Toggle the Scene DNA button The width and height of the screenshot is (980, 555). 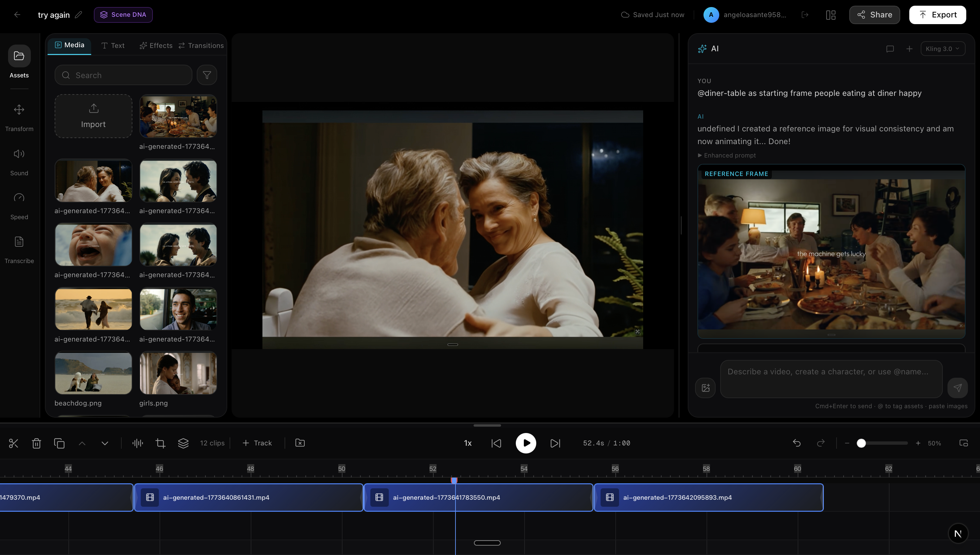(x=123, y=15)
